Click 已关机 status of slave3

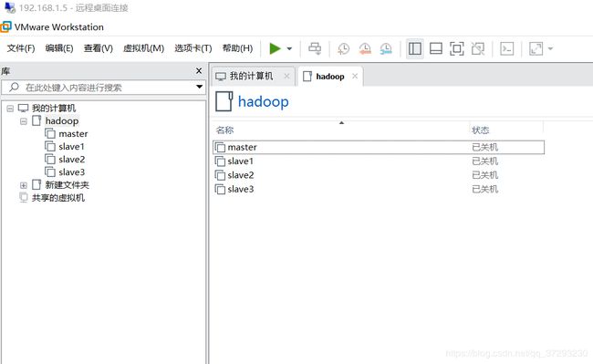pyautogui.click(x=484, y=189)
